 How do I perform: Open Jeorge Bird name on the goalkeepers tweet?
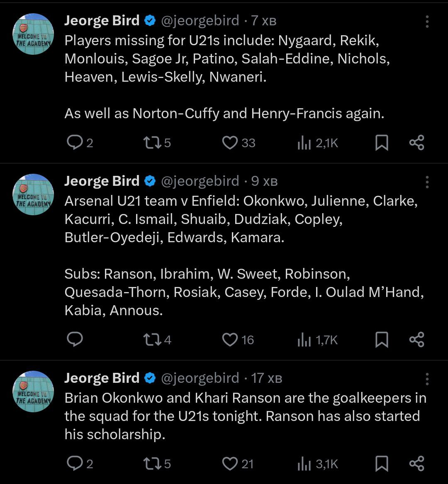102,378
